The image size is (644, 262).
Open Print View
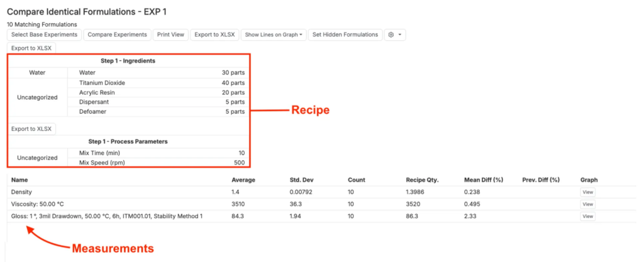pyautogui.click(x=169, y=35)
